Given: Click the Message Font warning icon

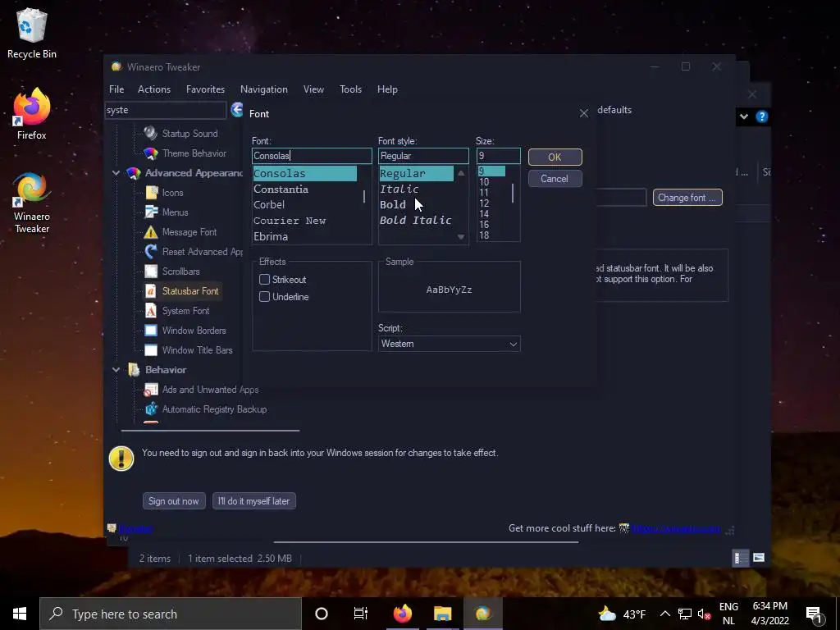Looking at the screenshot, I should point(151,232).
